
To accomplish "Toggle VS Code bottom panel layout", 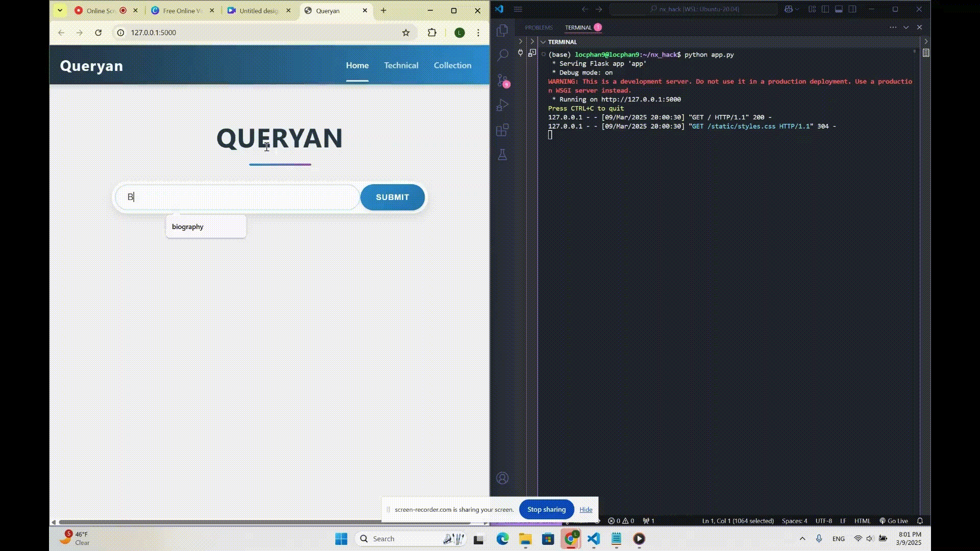I will pos(839,9).
